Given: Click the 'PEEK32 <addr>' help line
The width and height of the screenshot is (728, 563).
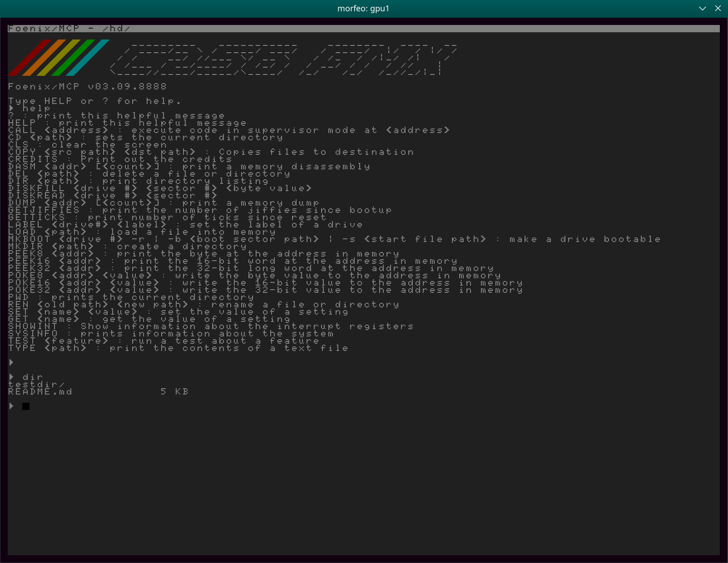Looking at the screenshot, I should pyautogui.click(x=251, y=268).
